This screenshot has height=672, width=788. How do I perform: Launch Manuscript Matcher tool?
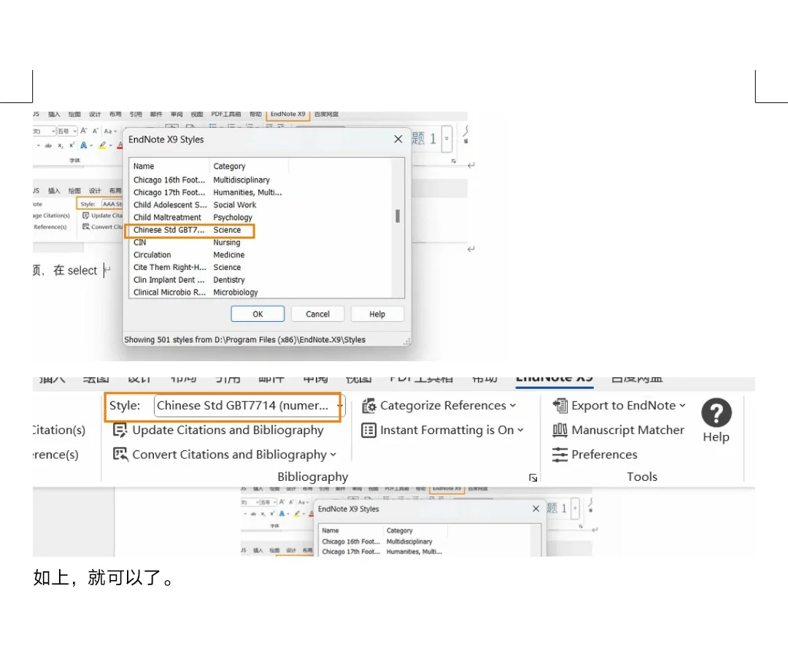pos(618,430)
